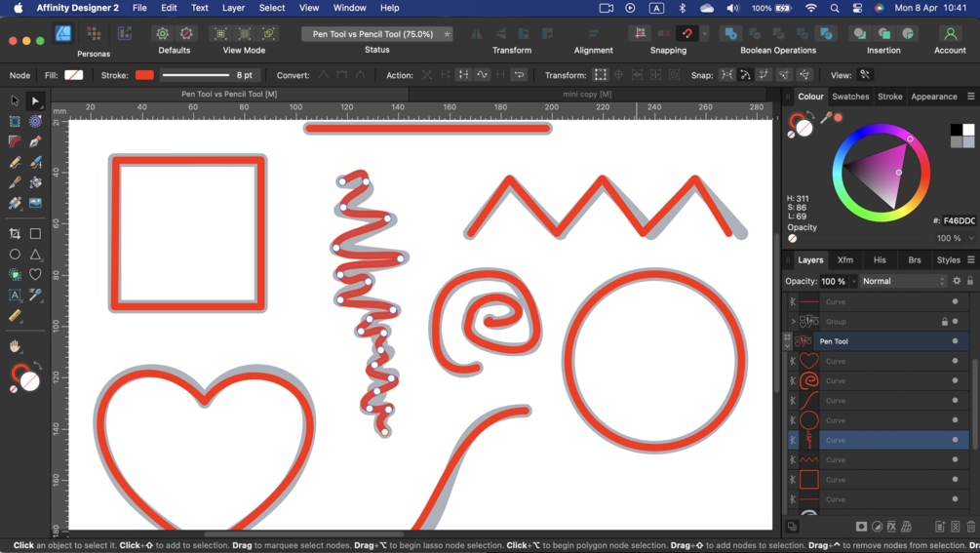Toggle Align to nodes snap option
This screenshot has width=980, height=553.
726,75
